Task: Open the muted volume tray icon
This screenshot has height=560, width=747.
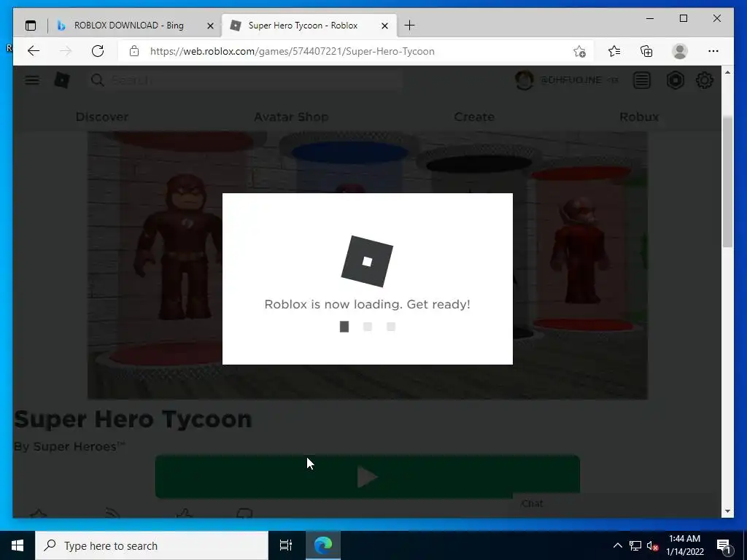Action: click(x=652, y=545)
